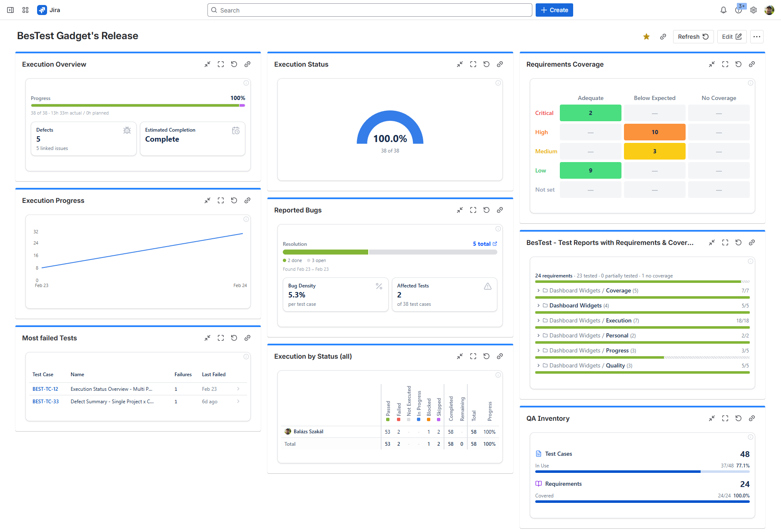Maximize the Execution Status gadget
Screen dimensions: 781x532
tap(473, 64)
